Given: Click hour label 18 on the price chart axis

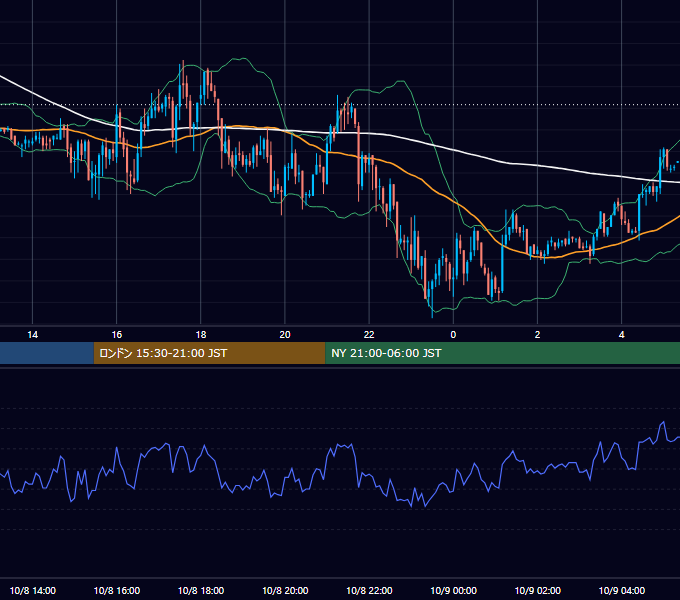Looking at the screenshot, I should [201, 335].
